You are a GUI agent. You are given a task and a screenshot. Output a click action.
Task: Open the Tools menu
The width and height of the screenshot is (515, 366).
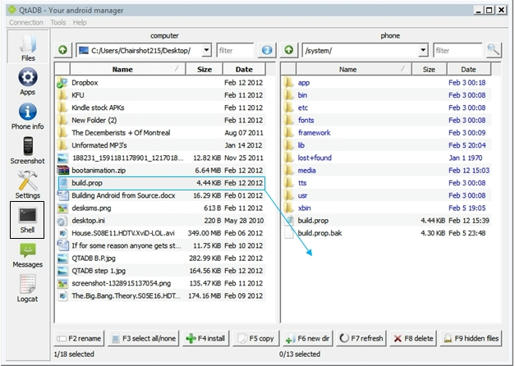tap(58, 22)
